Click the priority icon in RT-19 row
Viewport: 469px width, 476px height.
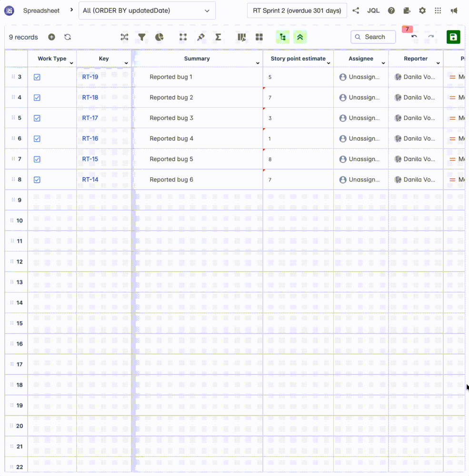[452, 77]
